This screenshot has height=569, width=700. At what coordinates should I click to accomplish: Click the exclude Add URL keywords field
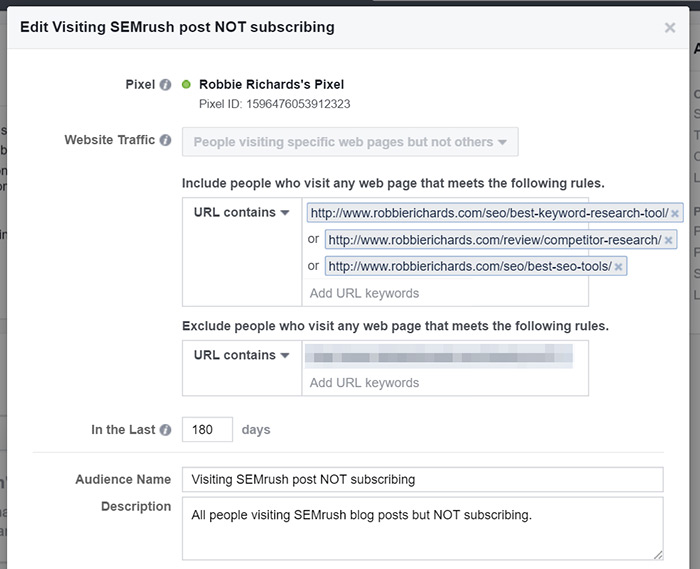click(x=440, y=383)
